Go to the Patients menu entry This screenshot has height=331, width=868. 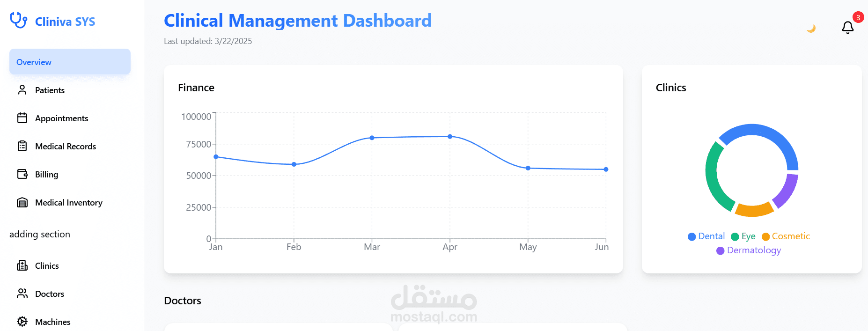(x=50, y=90)
